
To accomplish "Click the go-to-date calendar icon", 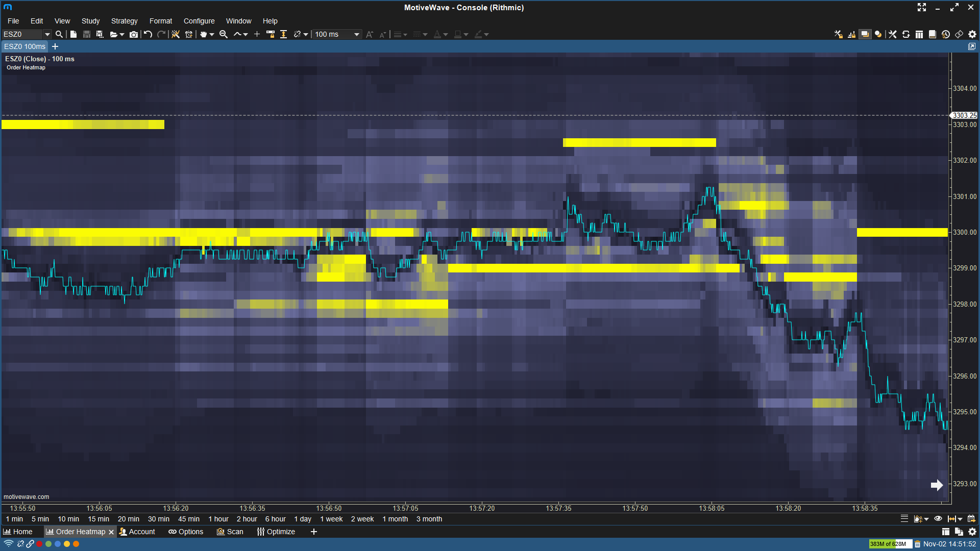I will pos(971,519).
